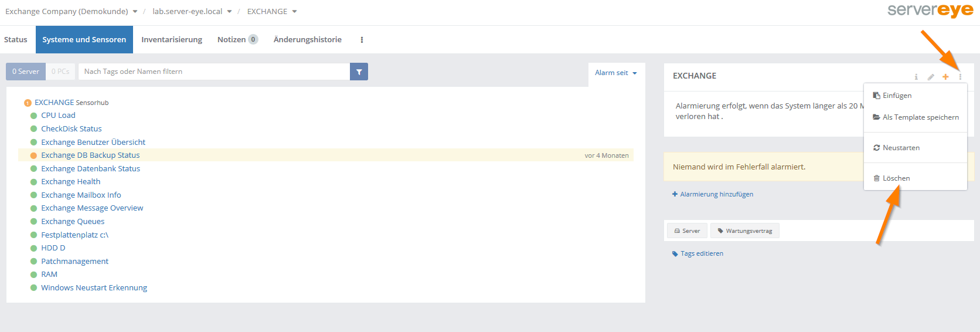Click green status dot of Exchange Queues
980x332 pixels.
34,222
